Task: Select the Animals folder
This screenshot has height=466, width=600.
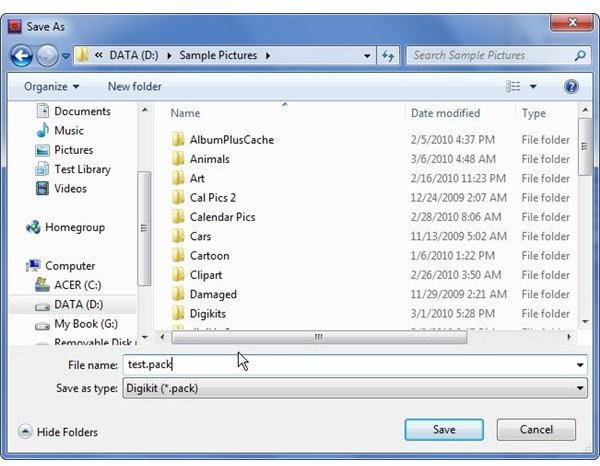Action: (x=209, y=159)
